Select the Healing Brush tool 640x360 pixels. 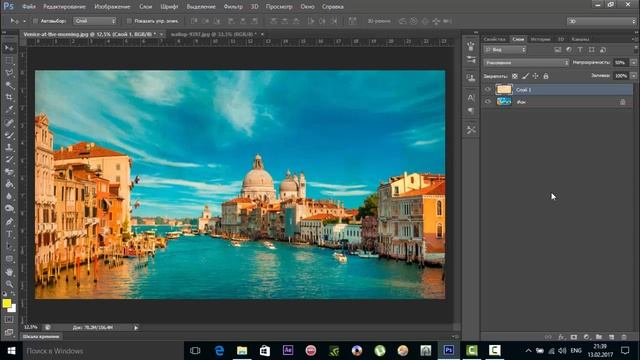click(x=9, y=122)
